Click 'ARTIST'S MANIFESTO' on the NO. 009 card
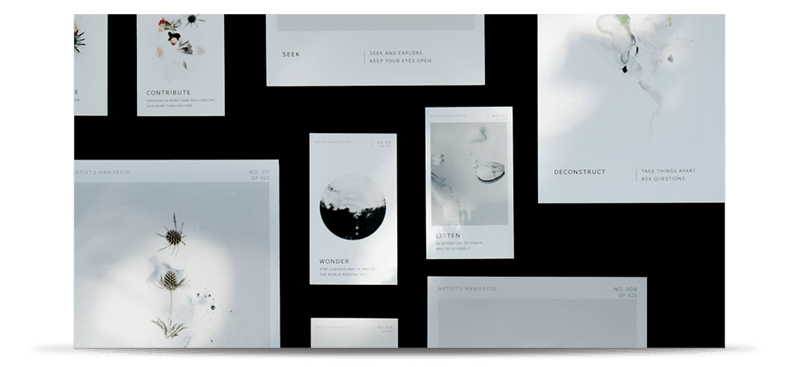800x367 pixels. pos(467,289)
